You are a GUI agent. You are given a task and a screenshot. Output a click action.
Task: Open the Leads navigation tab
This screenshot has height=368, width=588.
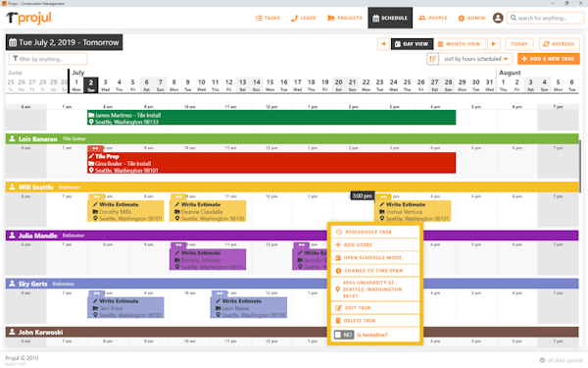coord(304,18)
